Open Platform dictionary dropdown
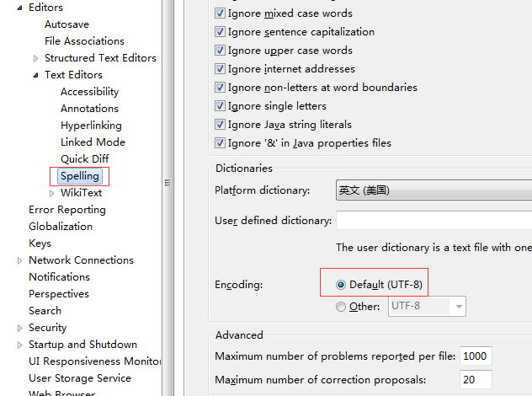The image size is (532, 396). coord(434,190)
